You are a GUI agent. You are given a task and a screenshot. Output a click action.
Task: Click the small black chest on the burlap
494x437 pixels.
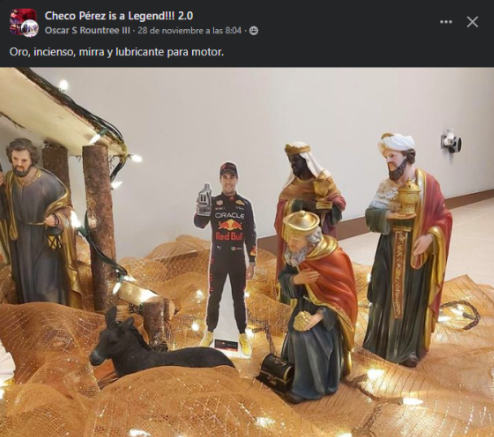point(276,371)
